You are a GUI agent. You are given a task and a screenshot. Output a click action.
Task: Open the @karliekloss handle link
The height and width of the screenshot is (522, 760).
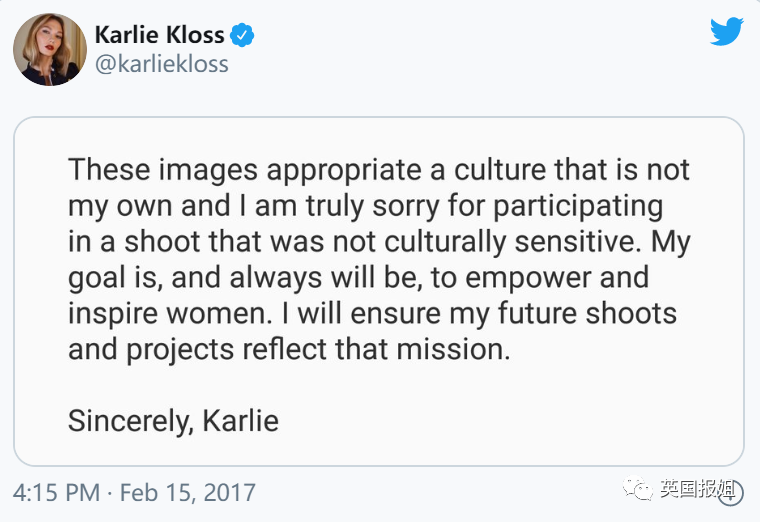[161, 65]
